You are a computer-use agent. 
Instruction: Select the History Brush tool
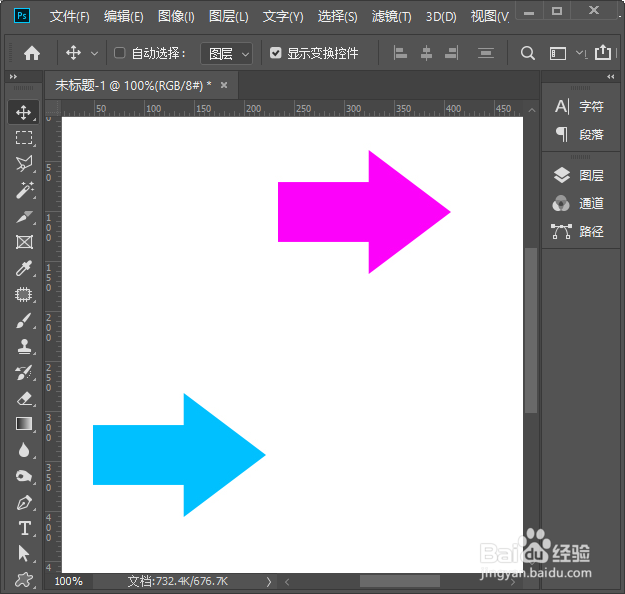point(24,373)
